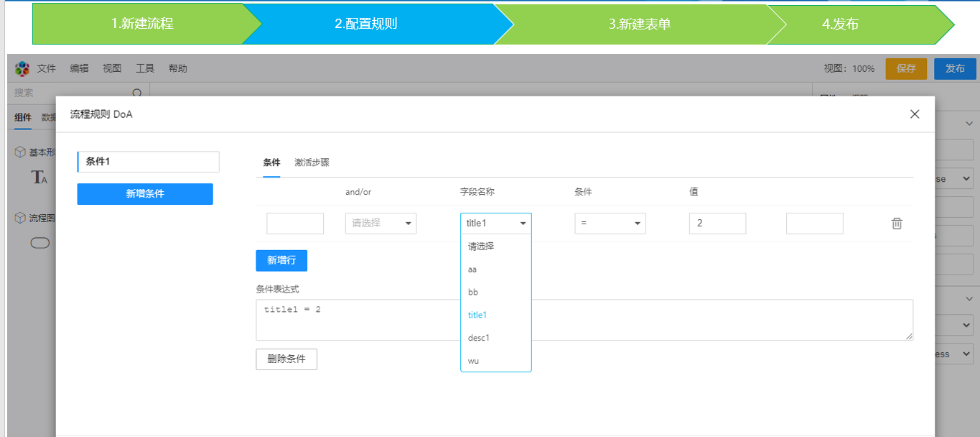The height and width of the screenshot is (437, 980).
Task: Click the 值 column header
Action: point(694,192)
